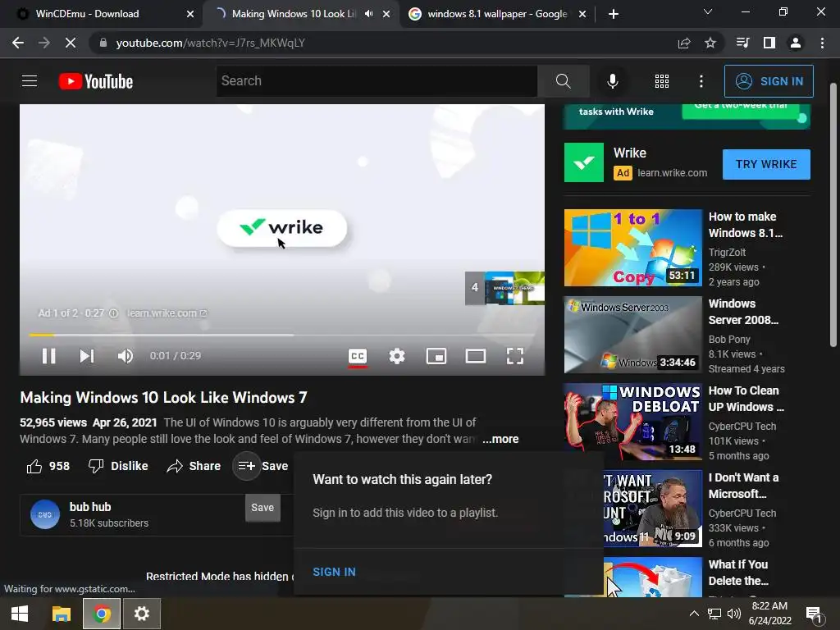Open 'I Don't Want a Microsoft' video title
Image resolution: width=840 pixels, height=630 pixels.
[743, 486]
